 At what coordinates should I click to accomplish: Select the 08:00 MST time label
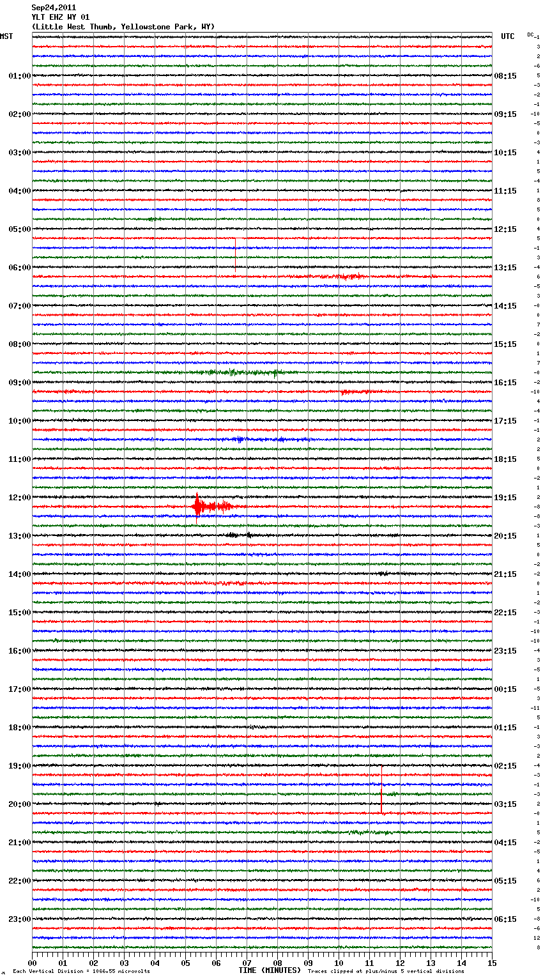tap(20, 344)
